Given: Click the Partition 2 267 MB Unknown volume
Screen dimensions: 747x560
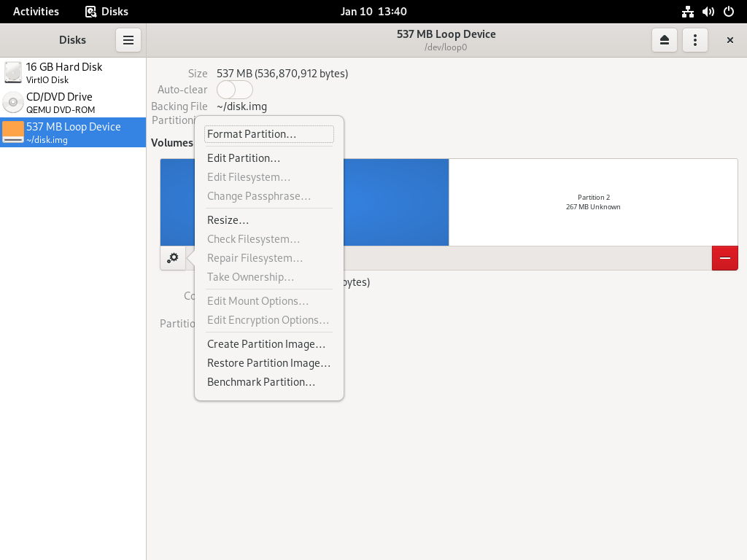Looking at the screenshot, I should click(593, 203).
